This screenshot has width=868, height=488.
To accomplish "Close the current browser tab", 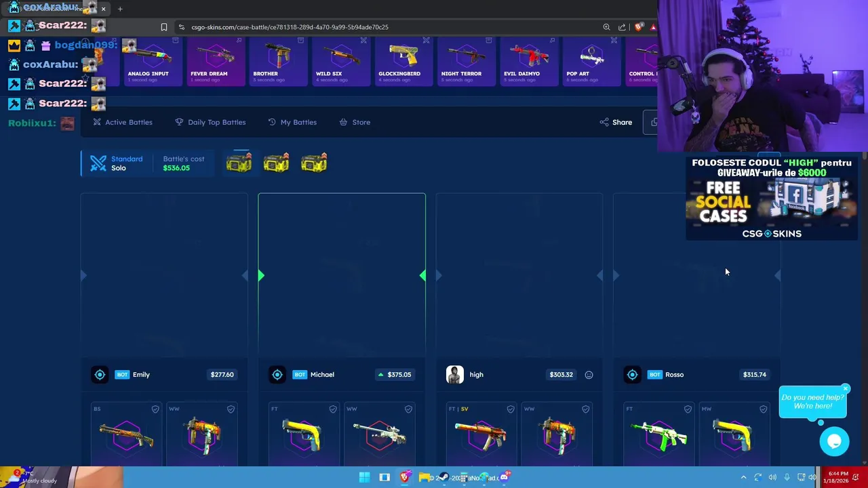I will (103, 9).
